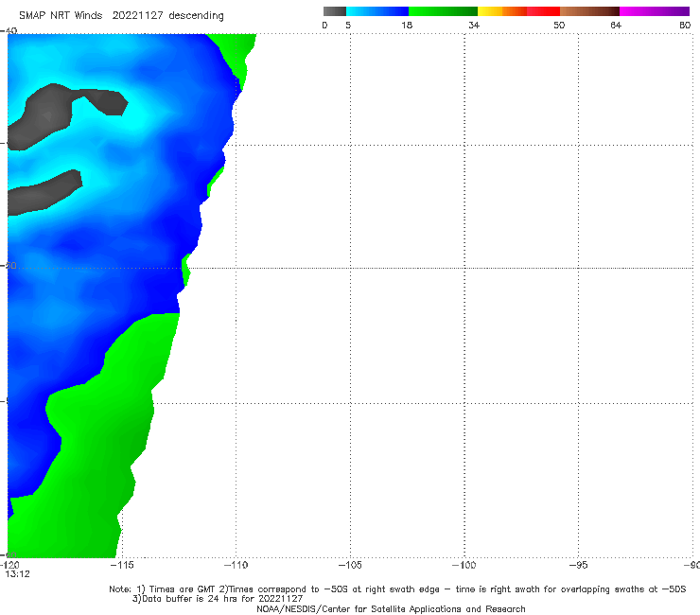Image resolution: width=700 pixels, height=615 pixels.
Task: Click the longitude label -110
Action: pyautogui.click(x=236, y=565)
